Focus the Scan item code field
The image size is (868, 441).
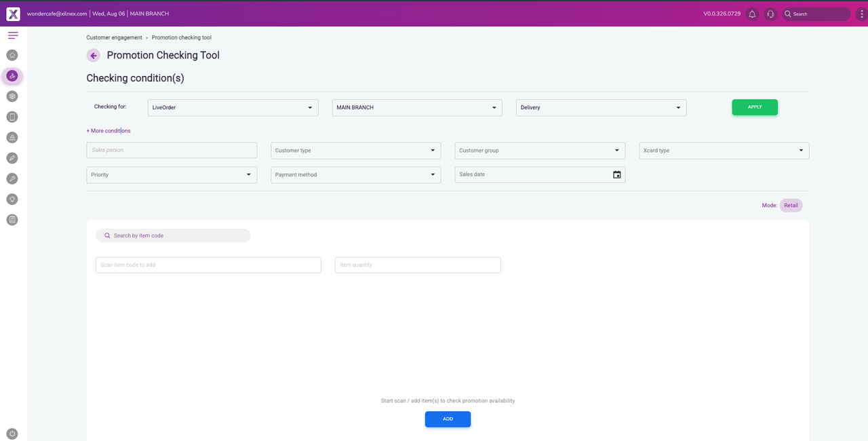[x=208, y=265]
